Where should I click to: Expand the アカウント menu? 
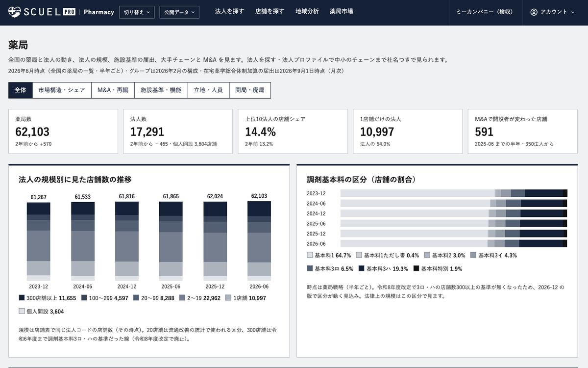click(552, 12)
